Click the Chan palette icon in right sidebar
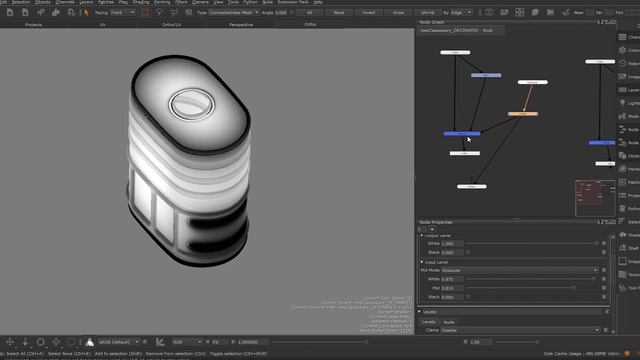Viewport: 640px width, 360px height. pos(622,37)
